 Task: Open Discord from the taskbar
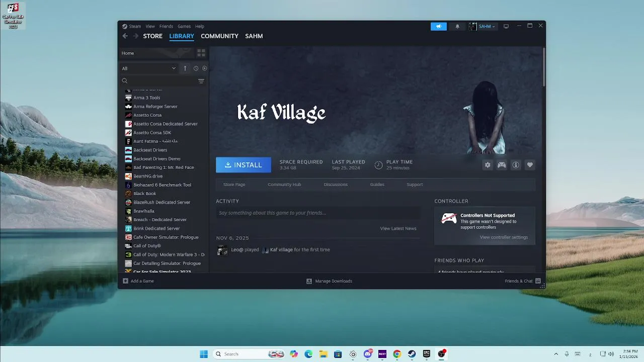click(368, 354)
